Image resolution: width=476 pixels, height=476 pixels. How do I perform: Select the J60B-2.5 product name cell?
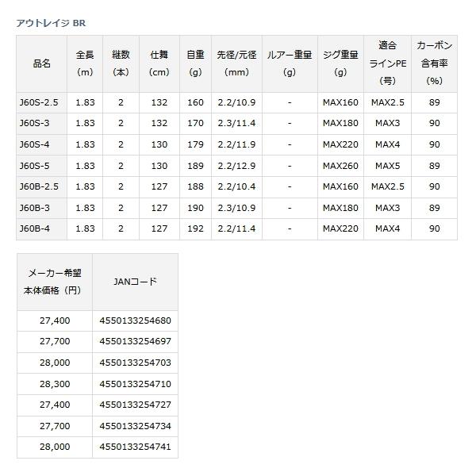(x=41, y=187)
